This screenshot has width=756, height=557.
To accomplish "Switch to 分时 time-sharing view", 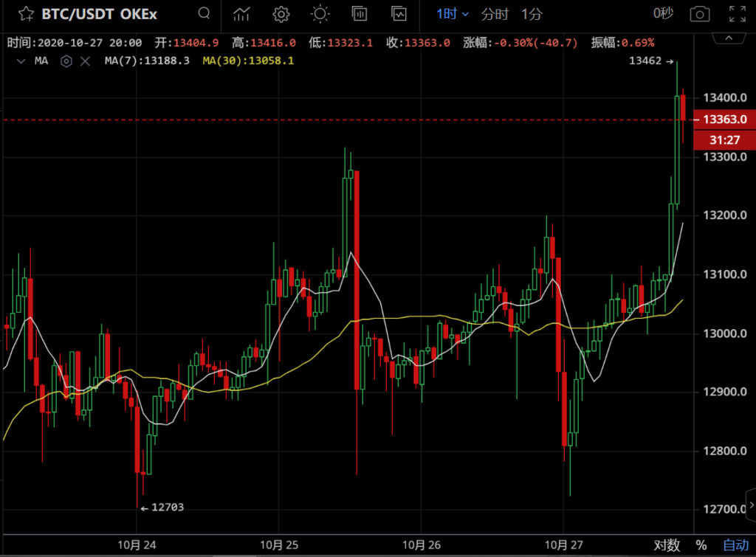I will (495, 14).
